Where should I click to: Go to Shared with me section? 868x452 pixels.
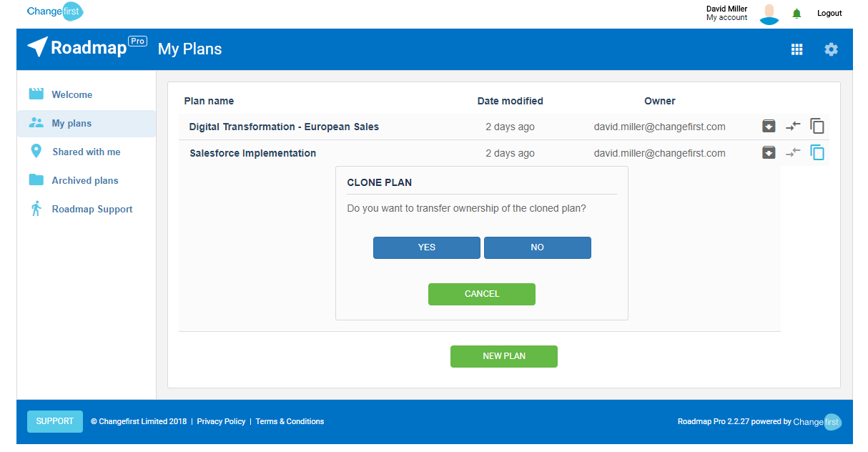[x=86, y=152]
